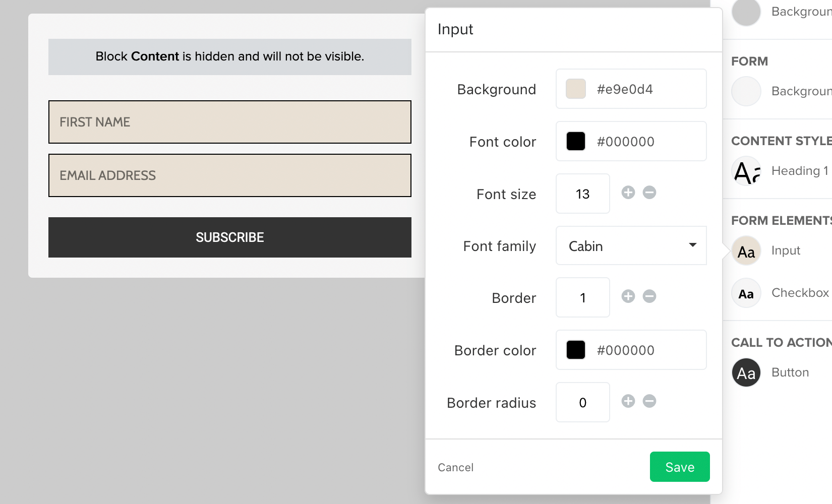
Task: Cancel the Input style dialog
Action: click(x=455, y=467)
